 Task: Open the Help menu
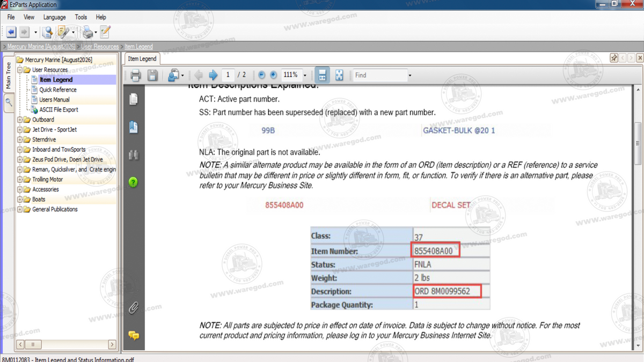101,17
